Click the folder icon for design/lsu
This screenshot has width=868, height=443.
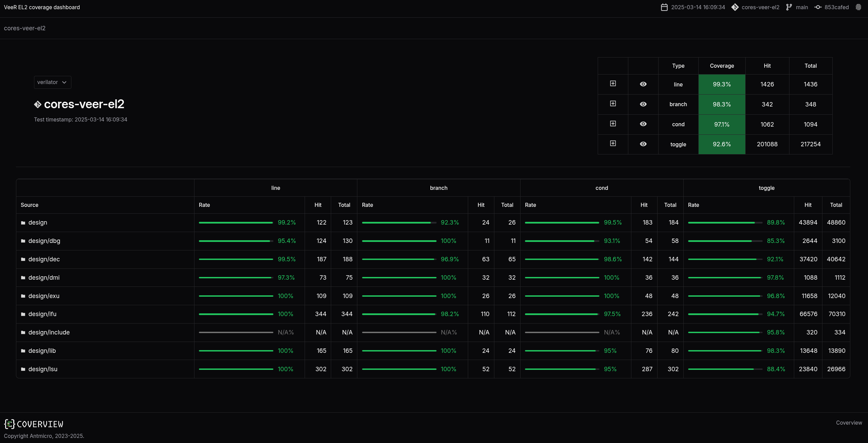pos(23,369)
